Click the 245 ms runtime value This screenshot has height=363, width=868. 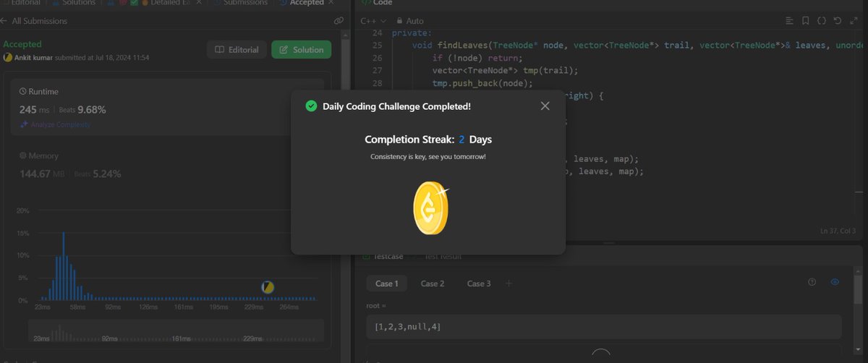(x=35, y=110)
